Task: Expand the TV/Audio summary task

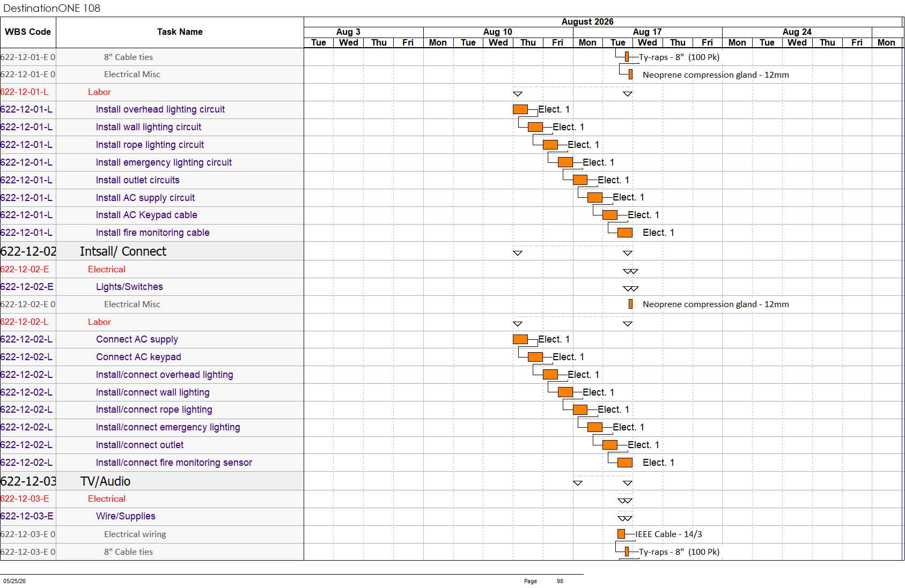Action: (x=105, y=481)
